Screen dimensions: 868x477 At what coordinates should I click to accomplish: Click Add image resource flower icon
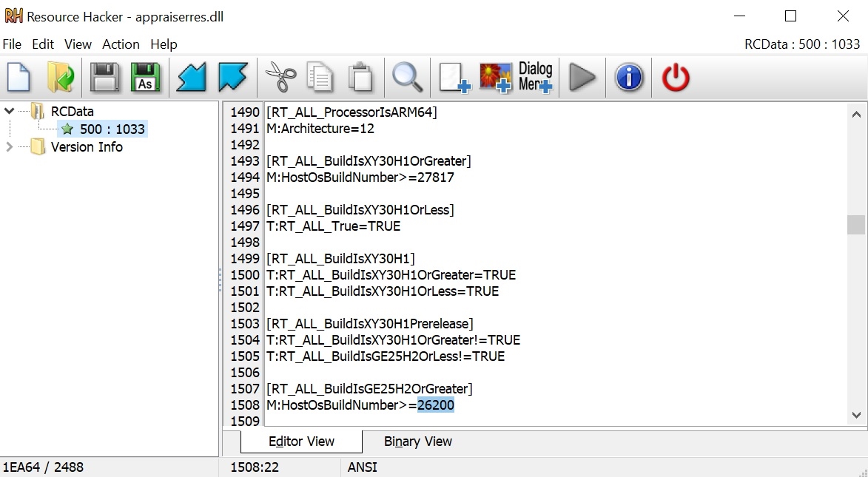coord(496,78)
